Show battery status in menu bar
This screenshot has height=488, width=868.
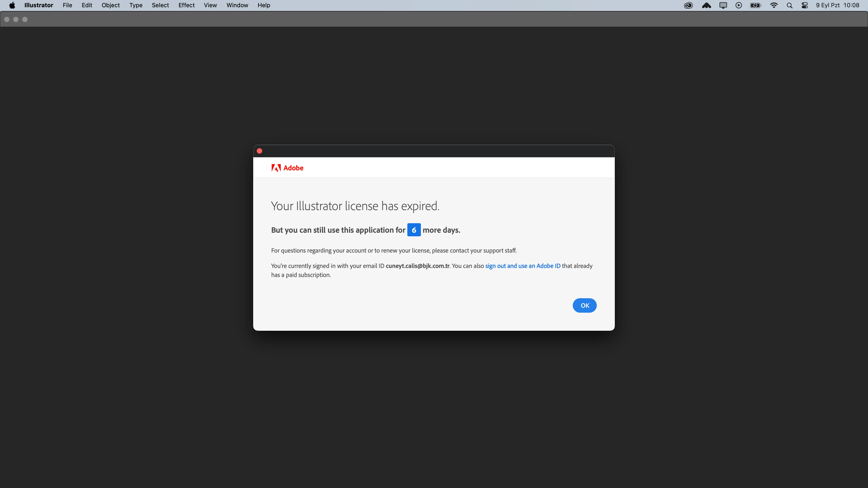point(755,5)
